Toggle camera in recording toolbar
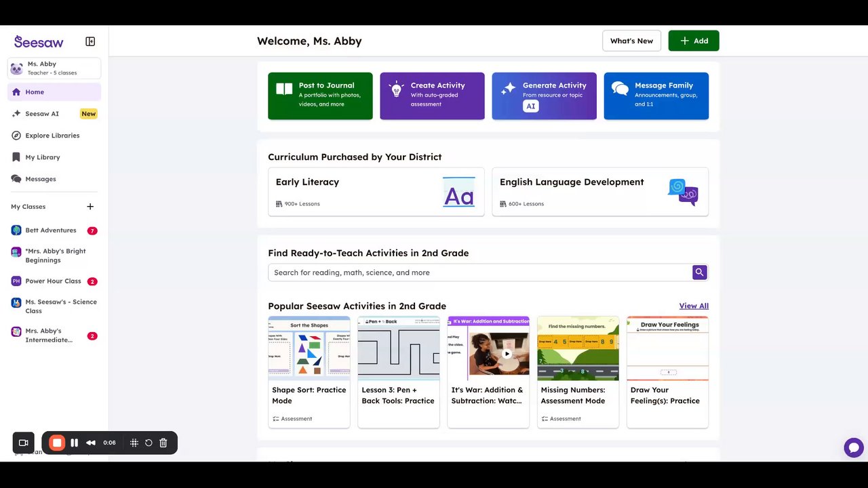This screenshot has height=488, width=868. click(x=23, y=443)
